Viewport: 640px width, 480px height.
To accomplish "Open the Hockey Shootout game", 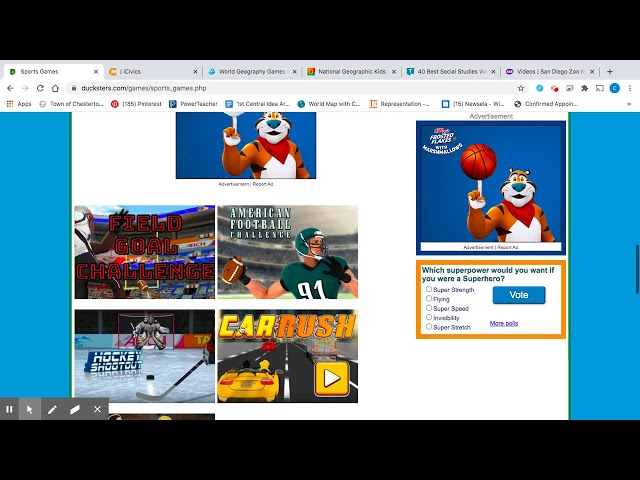I will coord(144,356).
